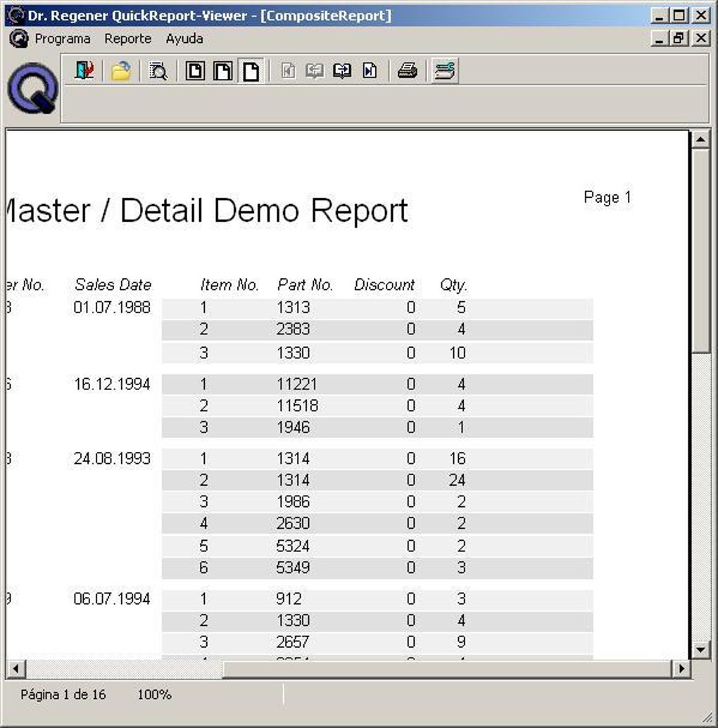Click the large Q logo at left
This screenshot has height=728, width=718.
33,88
